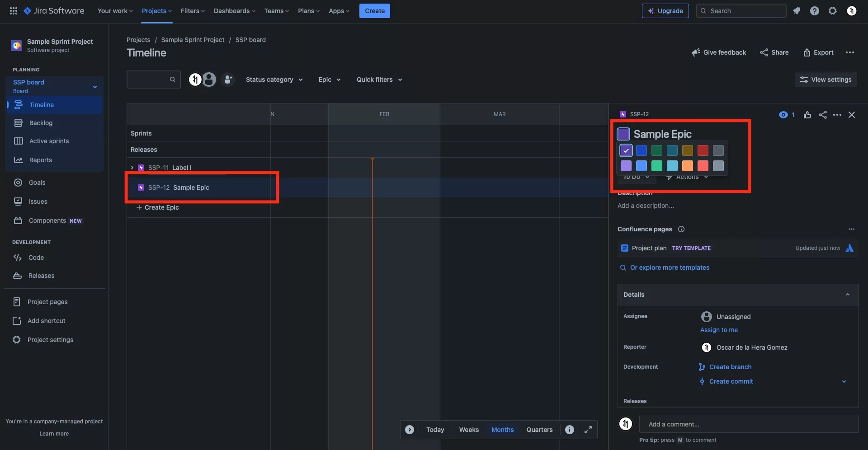
Task: Click the share icon in issue panel
Action: [823, 115]
